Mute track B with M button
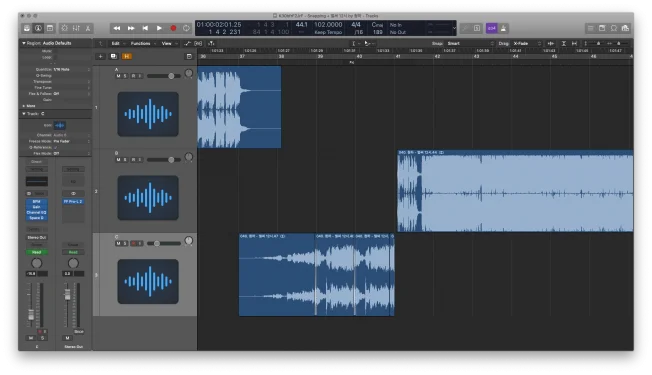Screen dimensions: 652x375 (119, 160)
